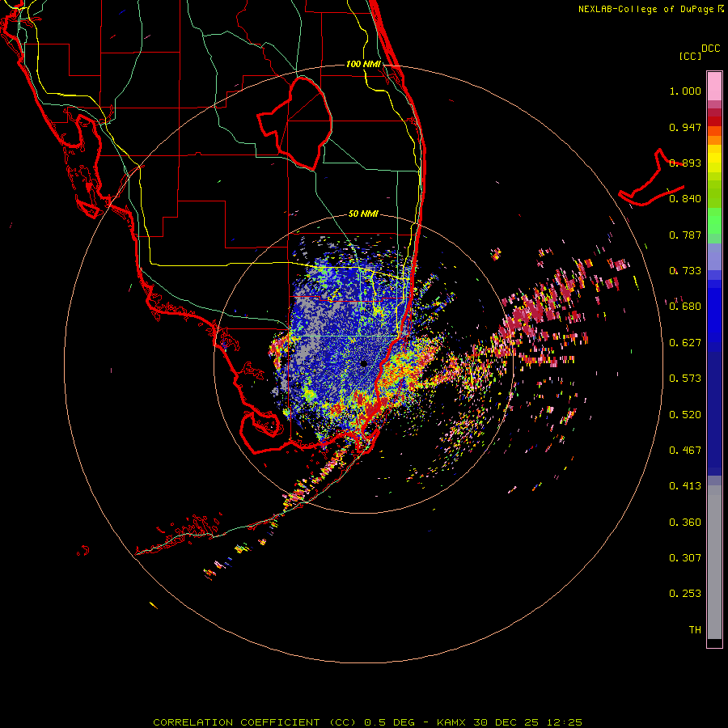Select the 0.467 legend value
Viewport: 728px width, 728px height.
point(685,451)
